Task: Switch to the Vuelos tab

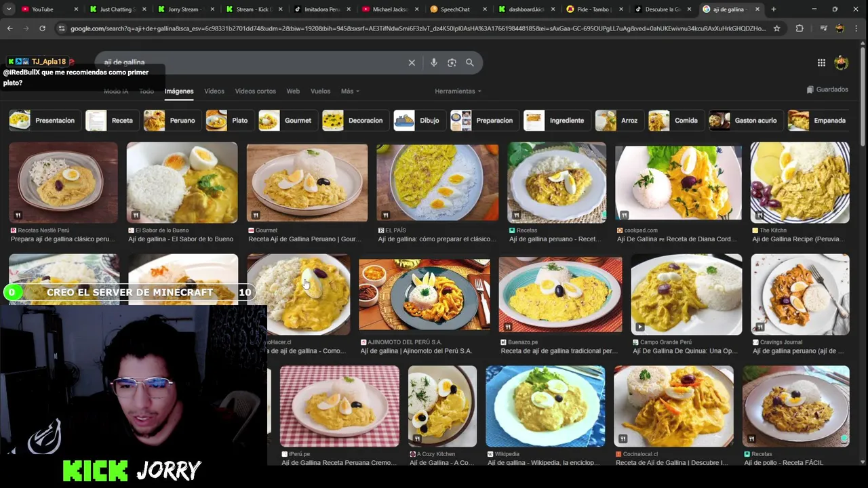Action: [x=320, y=91]
